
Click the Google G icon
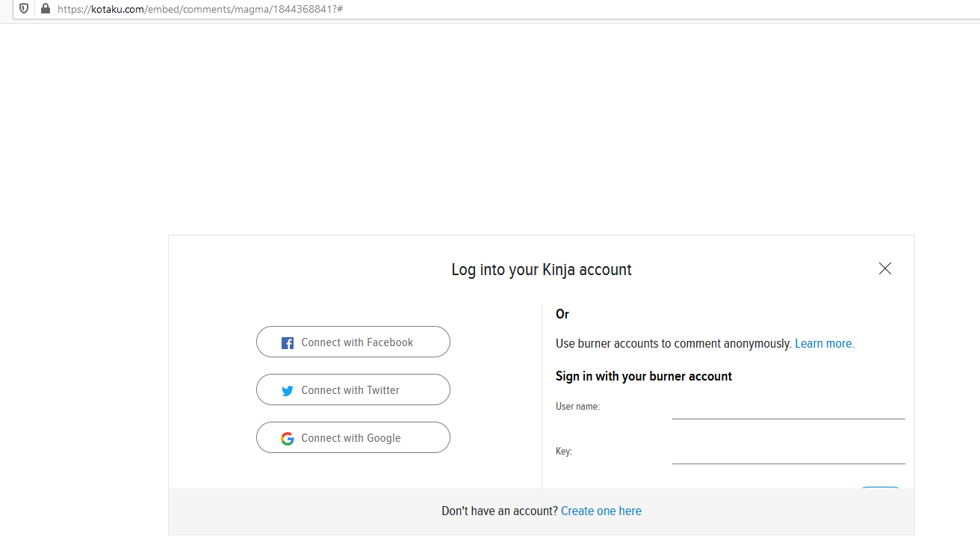287,438
